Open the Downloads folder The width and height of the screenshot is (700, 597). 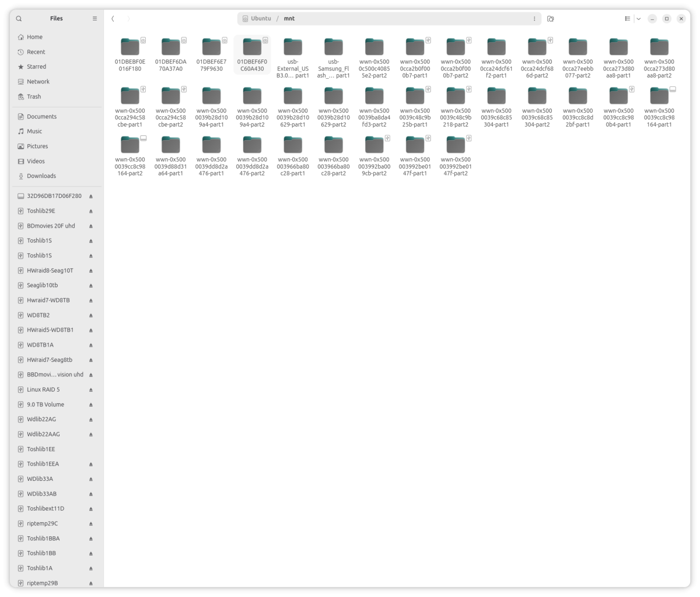pos(41,176)
